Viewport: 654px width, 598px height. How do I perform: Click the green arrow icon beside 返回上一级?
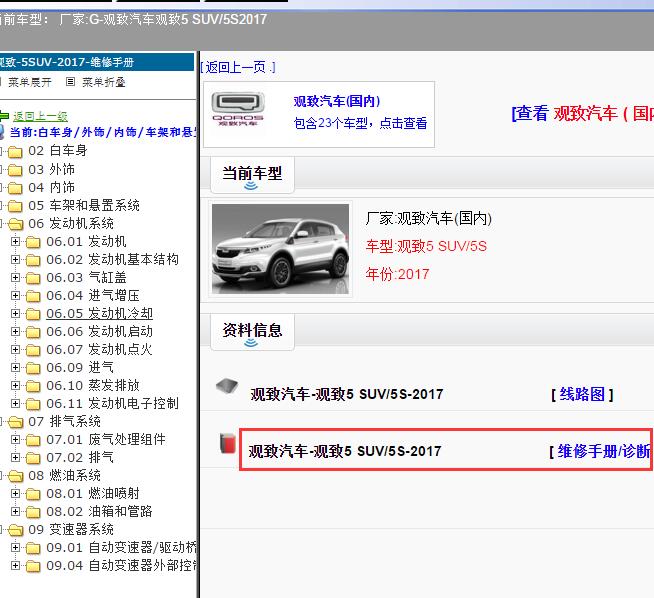(x=4, y=116)
